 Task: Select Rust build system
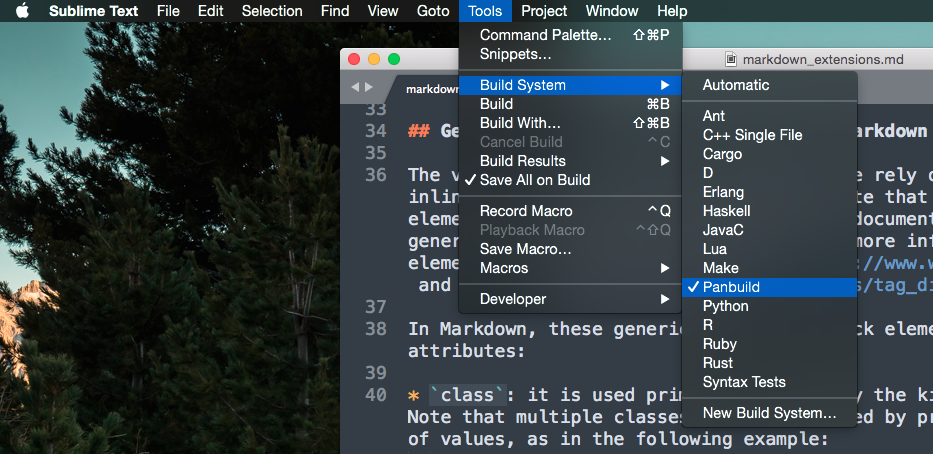(769, 364)
